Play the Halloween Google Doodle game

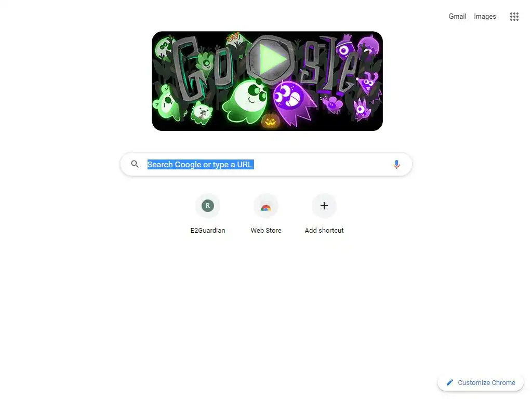[270, 60]
